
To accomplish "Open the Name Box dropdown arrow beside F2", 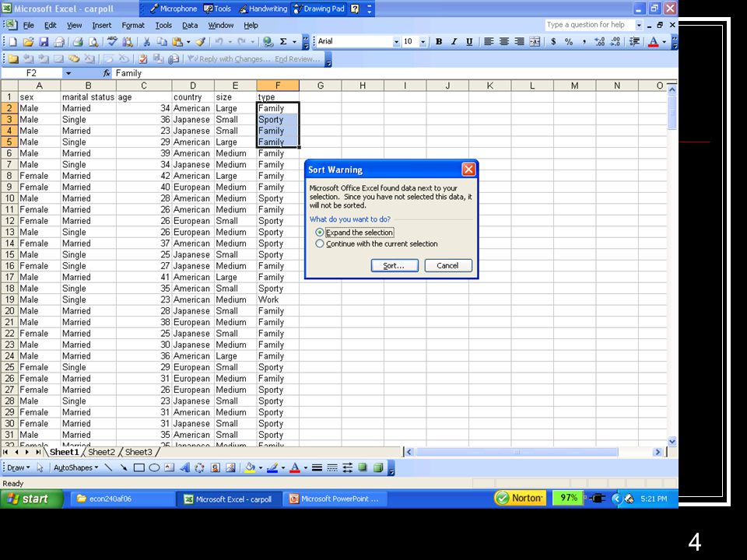I will [68, 73].
